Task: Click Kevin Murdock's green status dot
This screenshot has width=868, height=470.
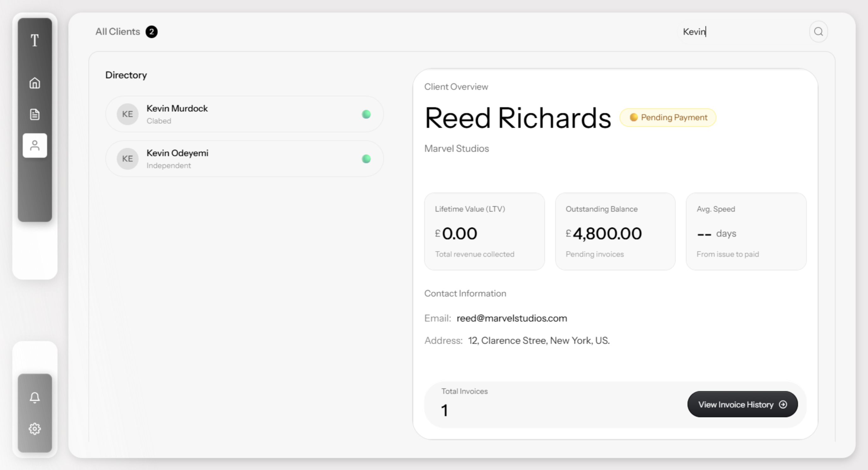Action: (366, 114)
